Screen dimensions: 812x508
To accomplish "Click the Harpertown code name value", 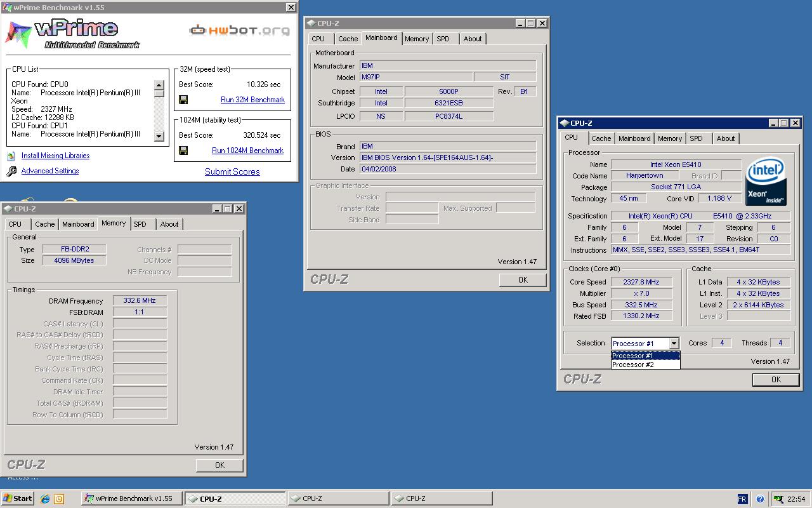I will [x=645, y=176].
